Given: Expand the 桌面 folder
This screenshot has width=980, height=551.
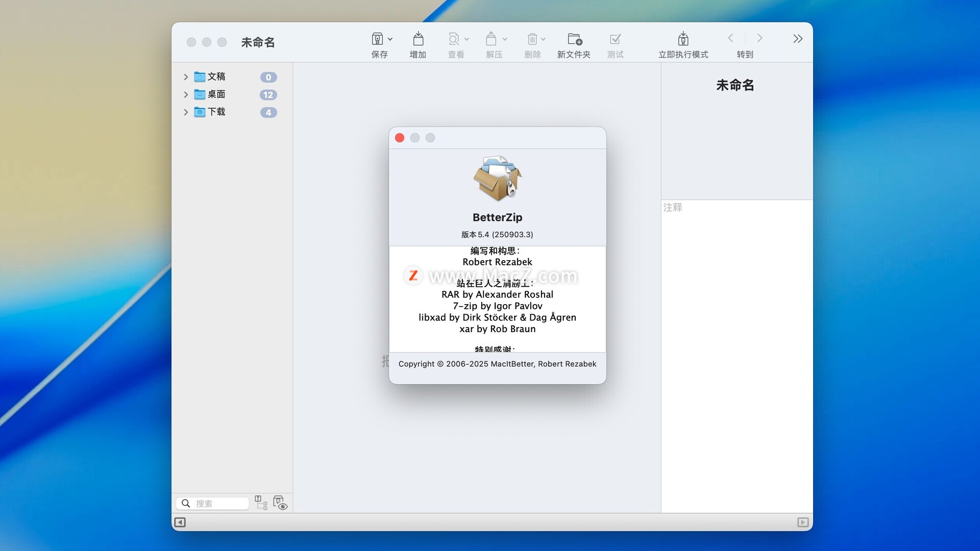Looking at the screenshot, I should (186, 94).
